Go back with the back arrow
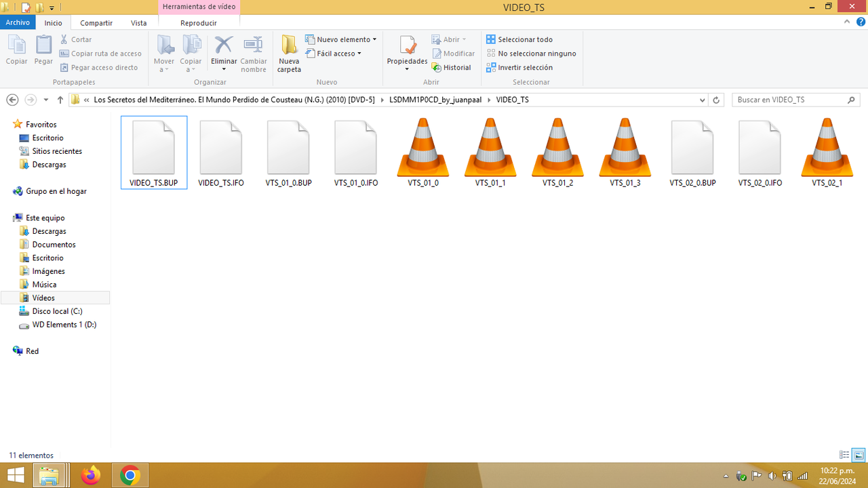Viewport: 868px width, 488px height. click(x=12, y=100)
